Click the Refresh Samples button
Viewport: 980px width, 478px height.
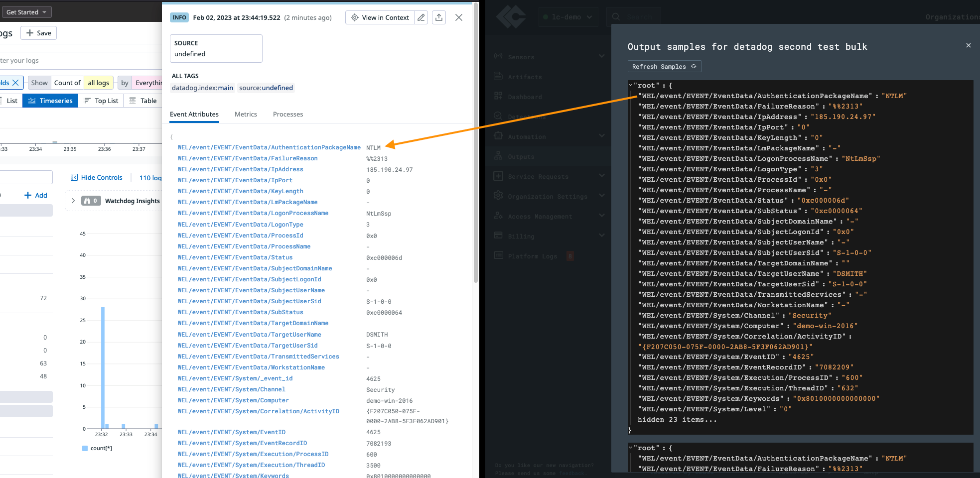[664, 66]
